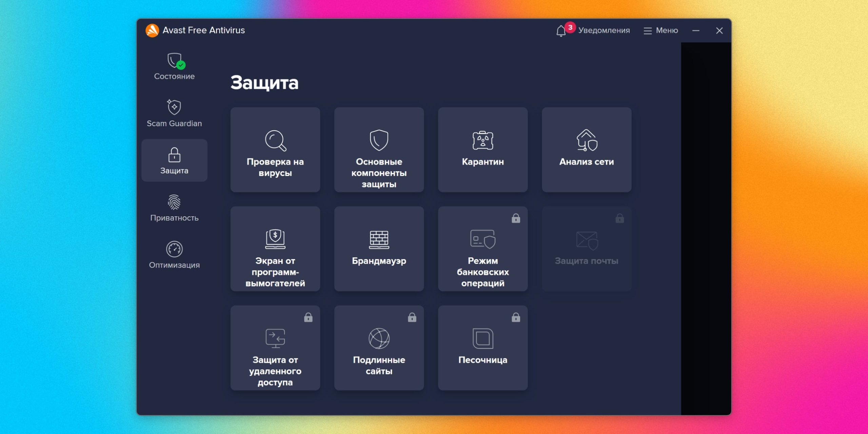868x434 pixels.
Task: Open Экран от программ-вымогателей ransomware shield
Action: [x=275, y=249]
